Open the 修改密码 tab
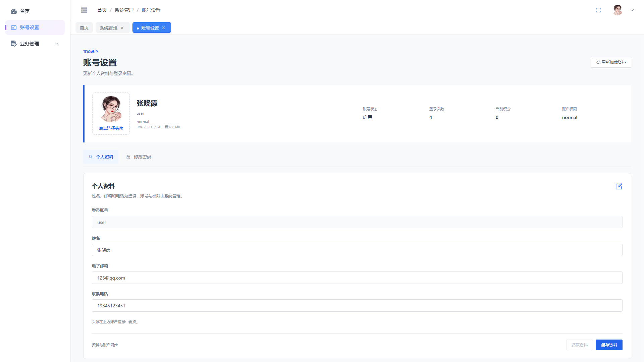 coord(139,157)
